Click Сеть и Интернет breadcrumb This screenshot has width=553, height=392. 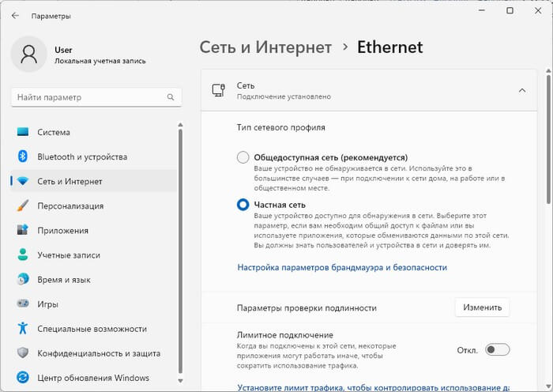pyautogui.click(x=265, y=47)
